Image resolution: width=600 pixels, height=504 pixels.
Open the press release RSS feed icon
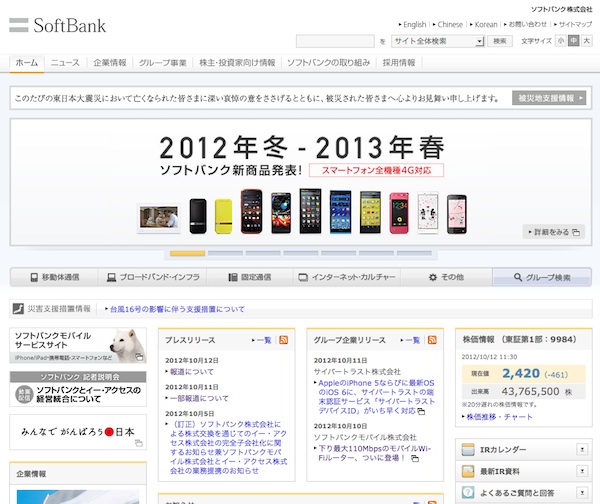[x=284, y=340]
